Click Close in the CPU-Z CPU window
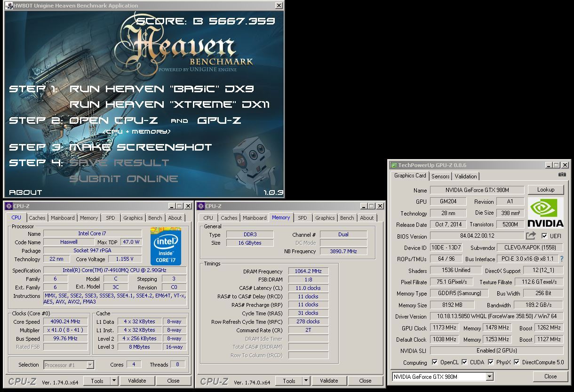 [x=173, y=381]
